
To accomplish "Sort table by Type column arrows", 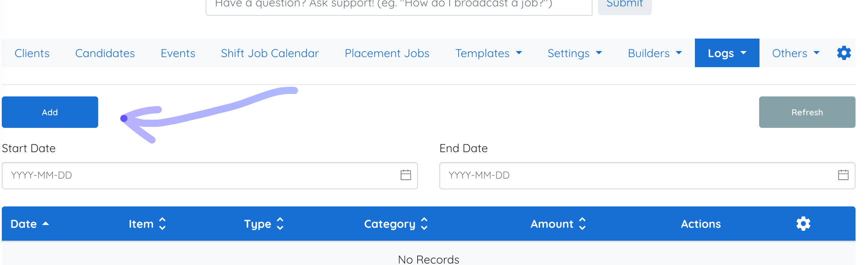I will pos(280,224).
